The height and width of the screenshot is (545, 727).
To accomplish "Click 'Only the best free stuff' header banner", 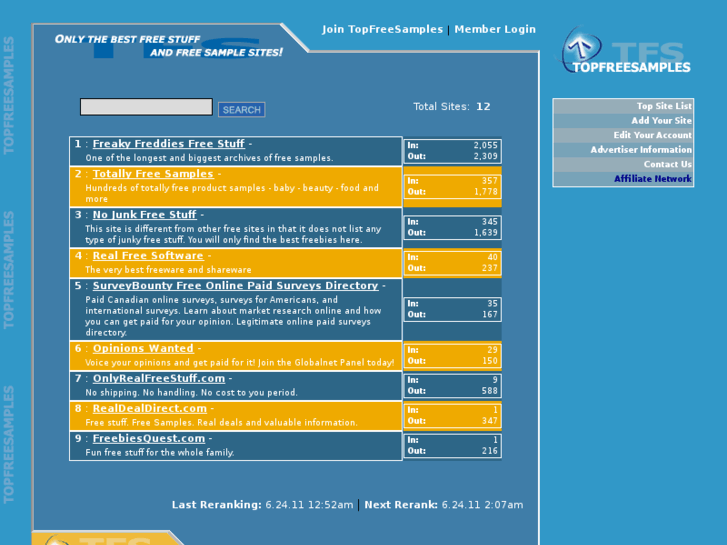I will pos(168,46).
